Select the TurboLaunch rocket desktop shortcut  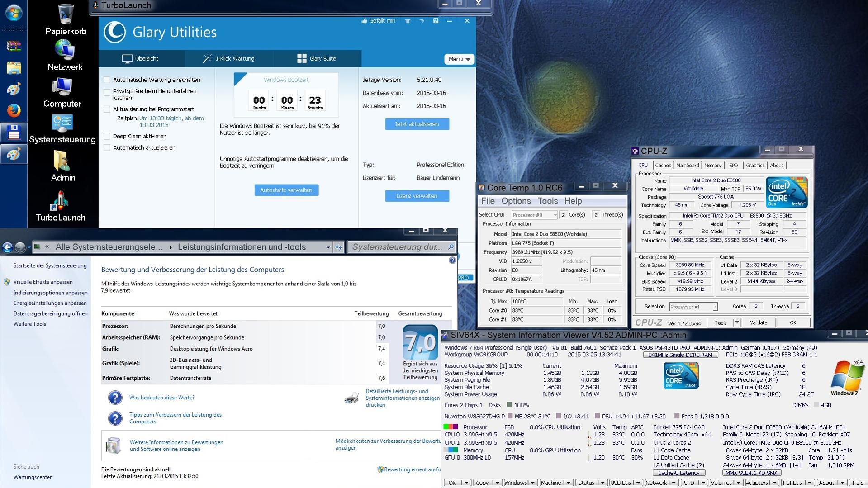(x=61, y=206)
